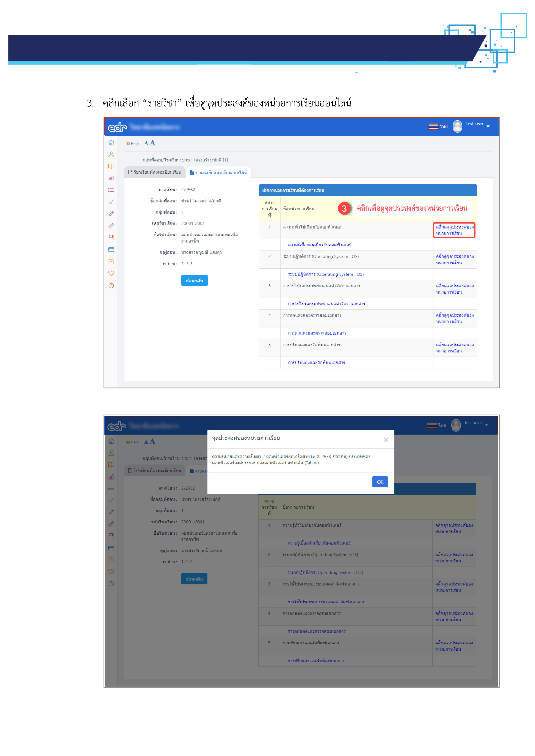
Task: Select รายละเอียดบทเรียนออนไลน์ tab in upper screenshot
Action: [218, 172]
